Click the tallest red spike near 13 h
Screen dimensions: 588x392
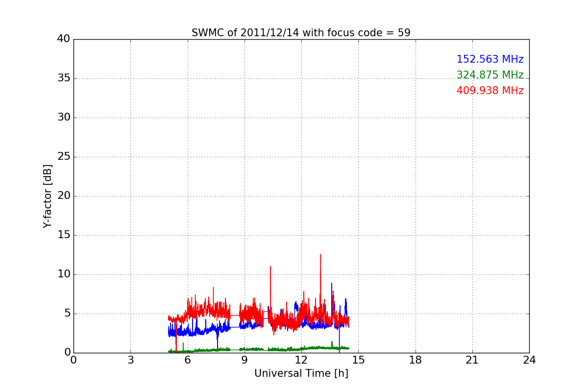320,255
